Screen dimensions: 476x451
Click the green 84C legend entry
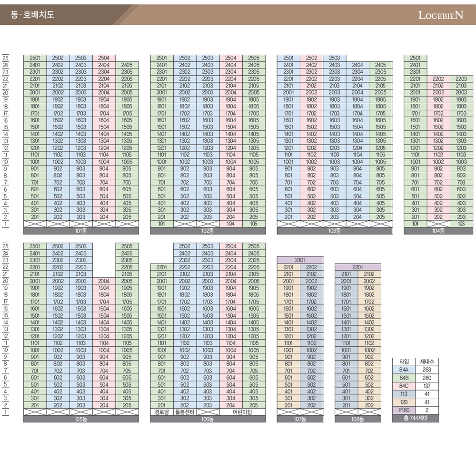tap(404, 385)
